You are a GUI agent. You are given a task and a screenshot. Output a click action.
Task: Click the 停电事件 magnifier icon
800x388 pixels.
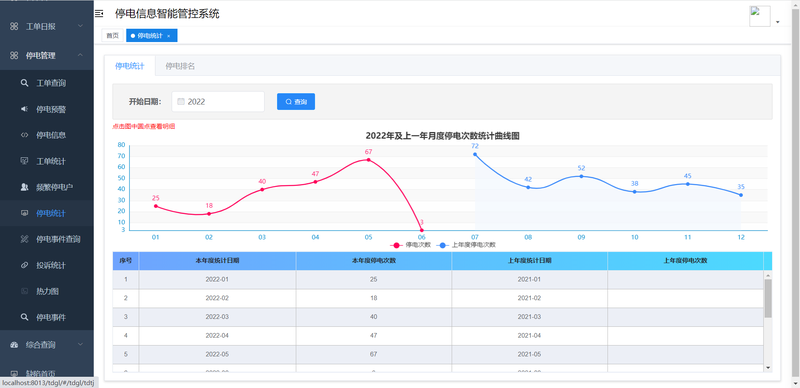[24, 317]
